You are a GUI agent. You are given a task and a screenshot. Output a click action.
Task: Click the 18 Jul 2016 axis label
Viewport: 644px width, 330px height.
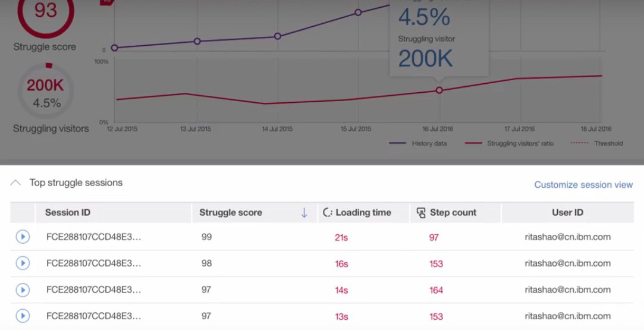596,129
